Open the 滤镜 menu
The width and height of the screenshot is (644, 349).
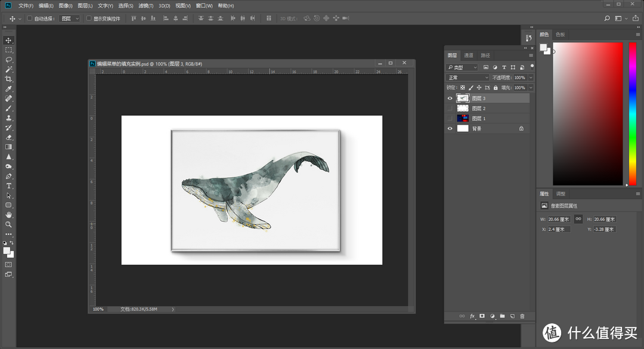pyautogui.click(x=146, y=5)
